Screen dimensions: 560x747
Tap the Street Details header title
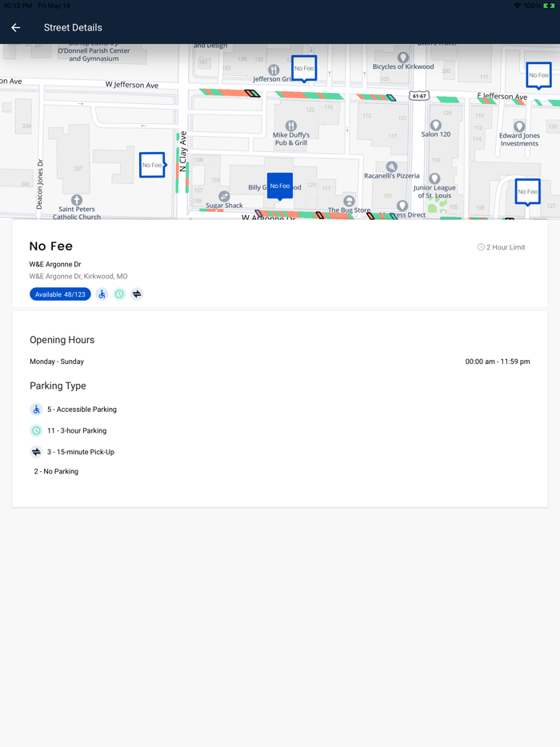pyautogui.click(x=73, y=28)
